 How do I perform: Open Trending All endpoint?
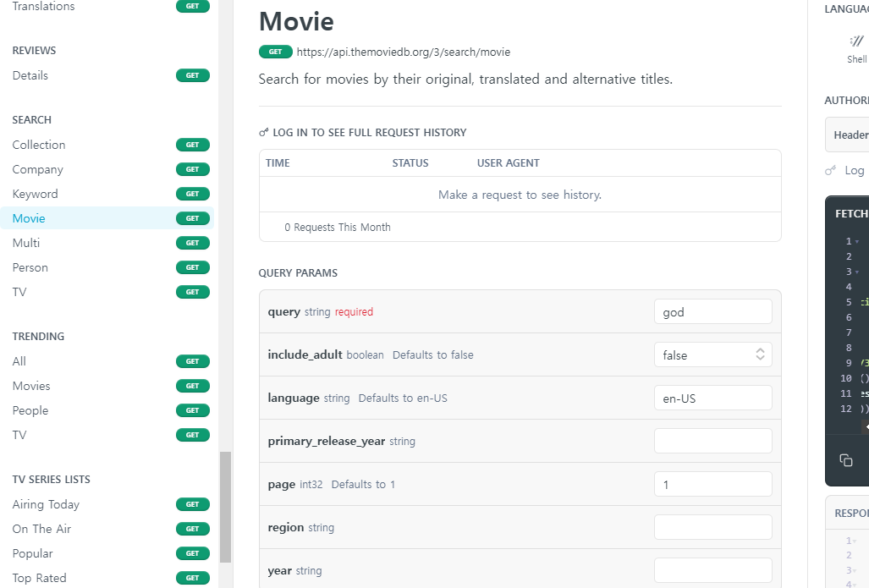point(107,361)
